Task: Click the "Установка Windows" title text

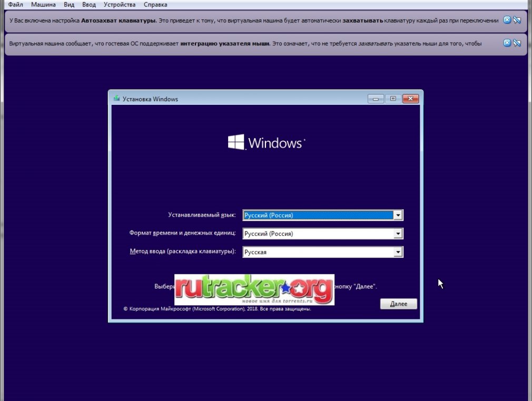Action: pos(150,99)
